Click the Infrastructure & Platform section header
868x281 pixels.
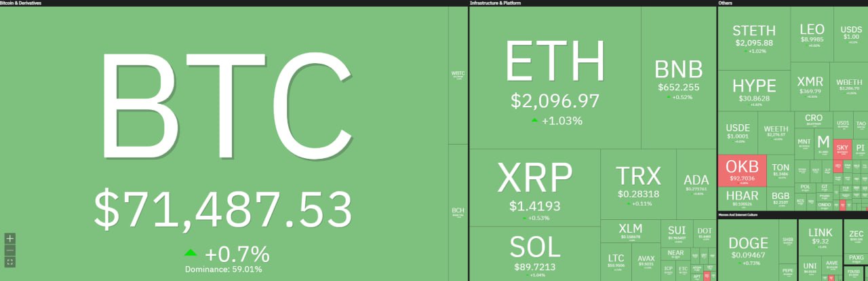click(498, 3)
